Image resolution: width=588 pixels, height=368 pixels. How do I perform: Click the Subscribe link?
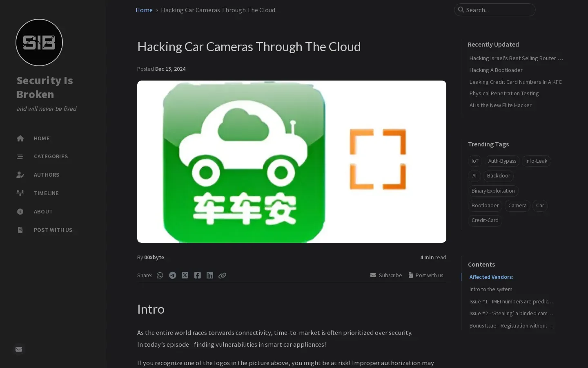pyautogui.click(x=386, y=276)
